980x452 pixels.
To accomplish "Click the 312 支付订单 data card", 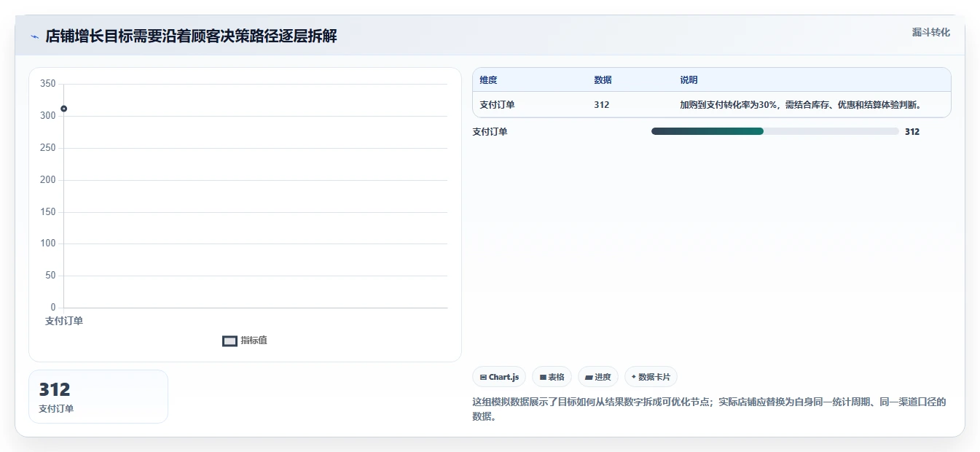I will pyautogui.click(x=98, y=397).
